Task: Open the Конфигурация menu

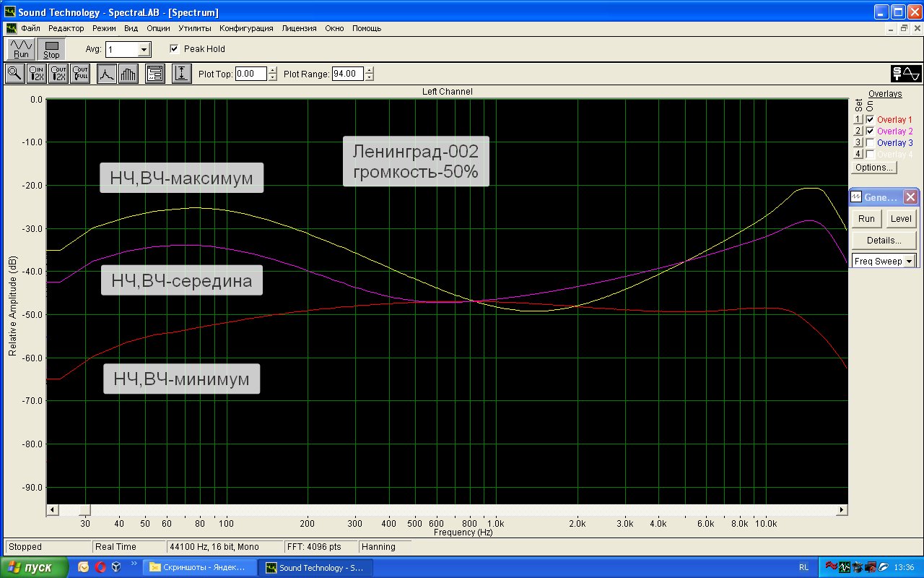Action: (x=246, y=28)
